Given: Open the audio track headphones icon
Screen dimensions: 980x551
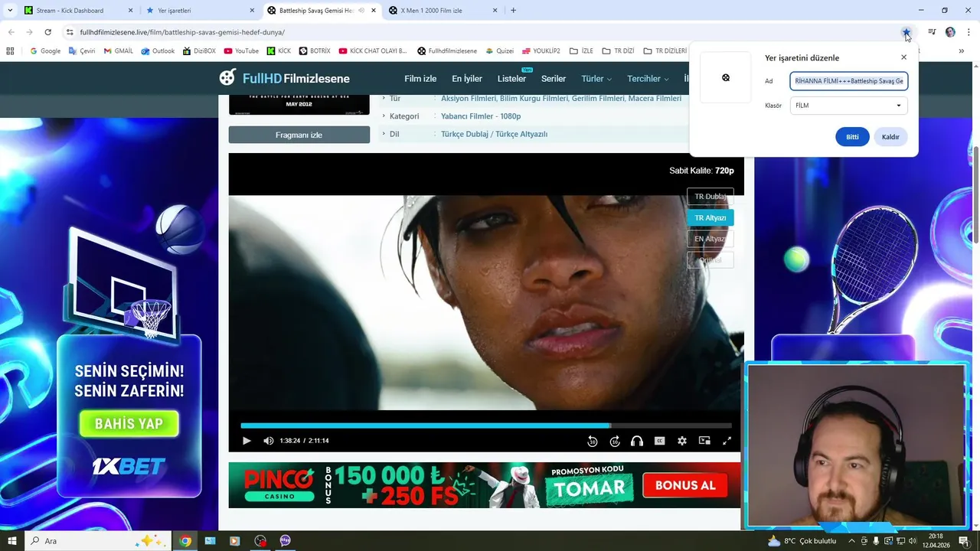Looking at the screenshot, I should click(637, 441).
